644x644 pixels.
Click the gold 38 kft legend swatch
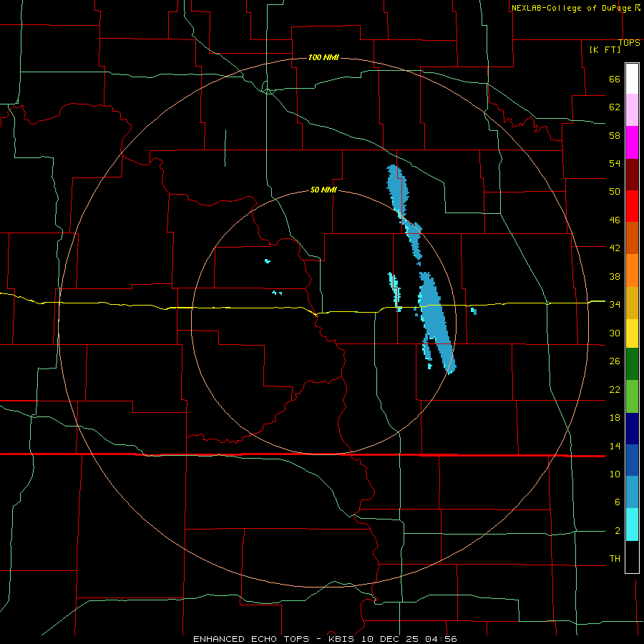[632, 303]
